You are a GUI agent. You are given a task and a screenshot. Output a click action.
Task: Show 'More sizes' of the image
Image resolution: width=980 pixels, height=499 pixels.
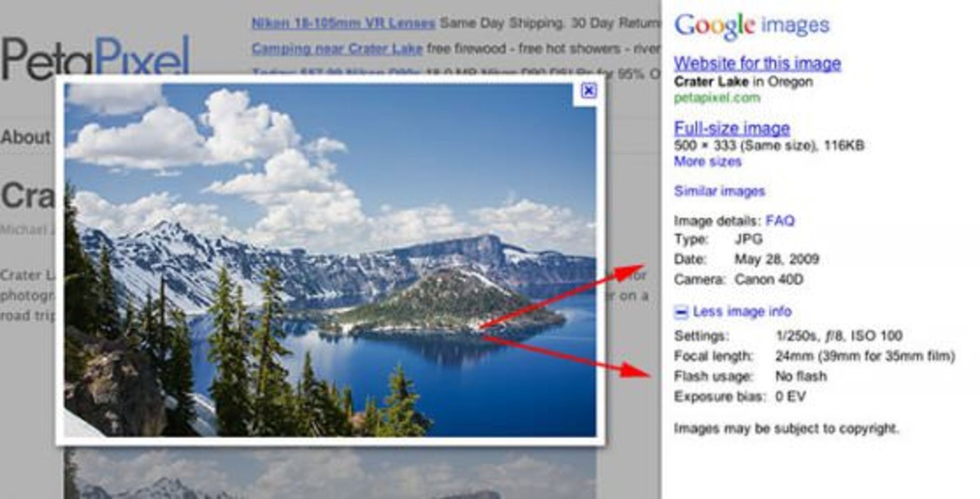(x=707, y=162)
